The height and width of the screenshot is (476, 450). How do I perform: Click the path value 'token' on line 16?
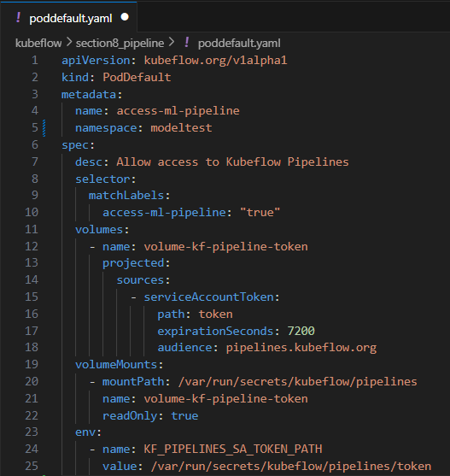(x=216, y=314)
